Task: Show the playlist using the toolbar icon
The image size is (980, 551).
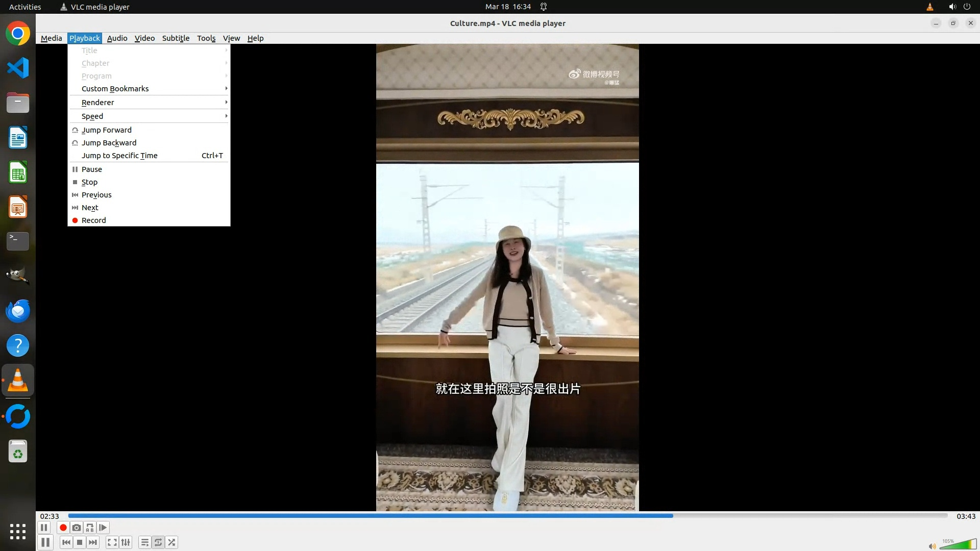Action: point(145,542)
